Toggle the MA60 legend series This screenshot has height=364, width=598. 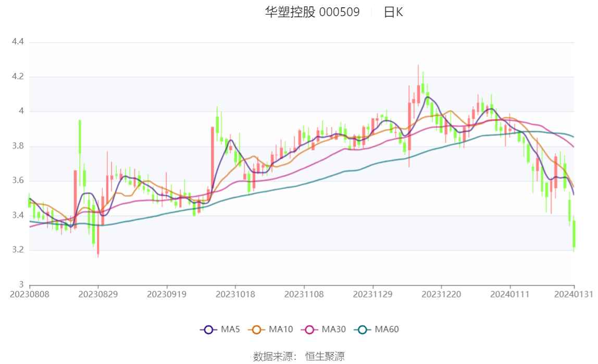pyautogui.click(x=377, y=329)
